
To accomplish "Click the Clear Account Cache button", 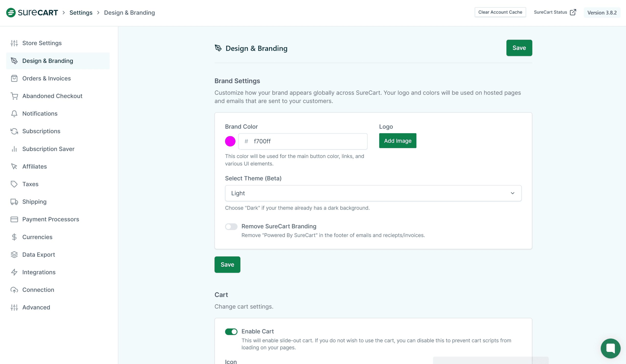I will click(500, 12).
